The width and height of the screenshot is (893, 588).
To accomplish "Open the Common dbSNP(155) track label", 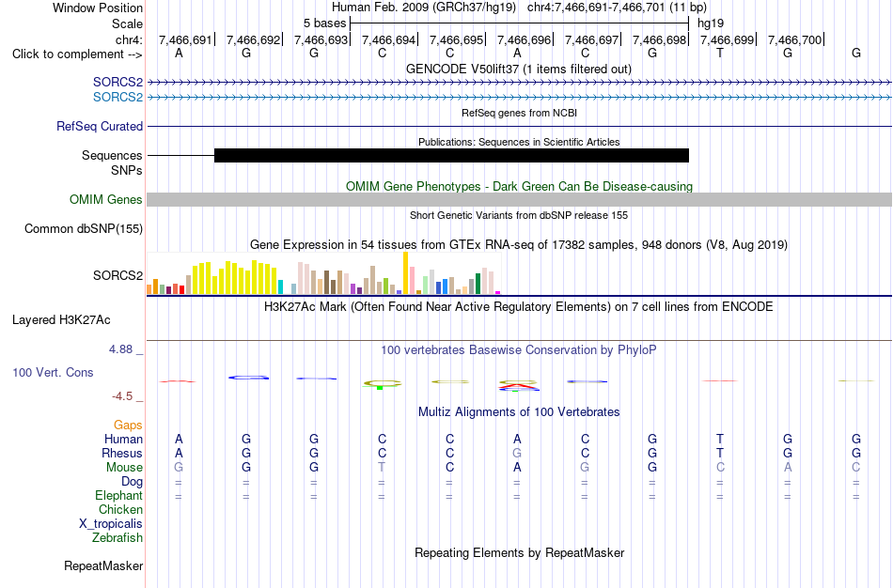I will [84, 229].
